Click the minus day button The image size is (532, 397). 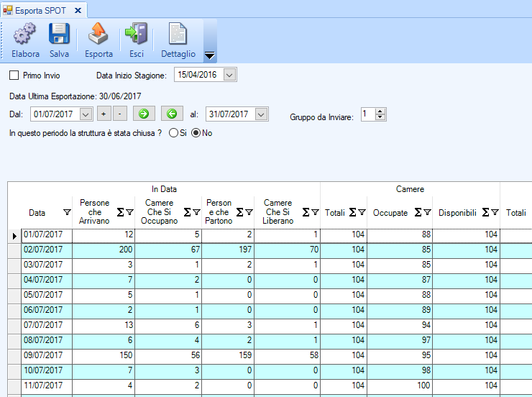click(x=119, y=114)
